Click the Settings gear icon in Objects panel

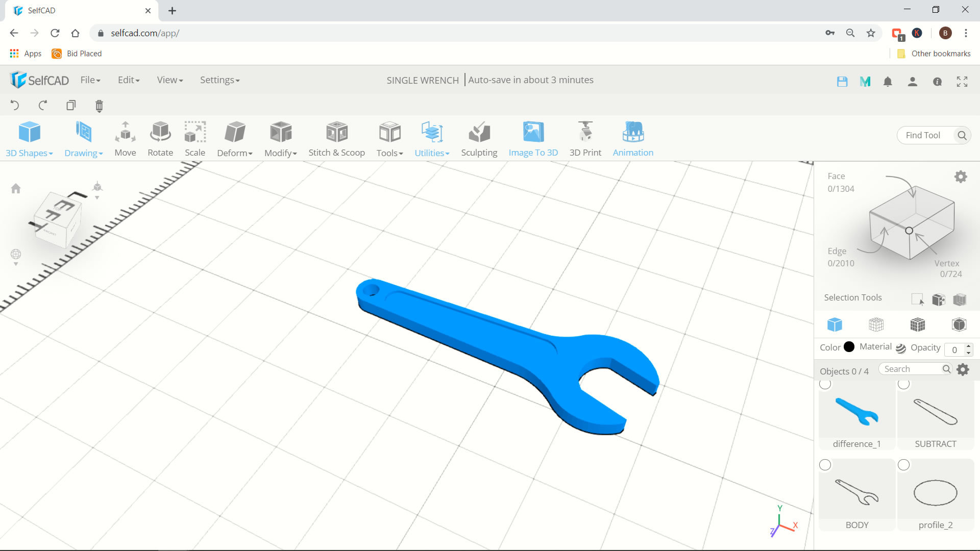pyautogui.click(x=963, y=369)
